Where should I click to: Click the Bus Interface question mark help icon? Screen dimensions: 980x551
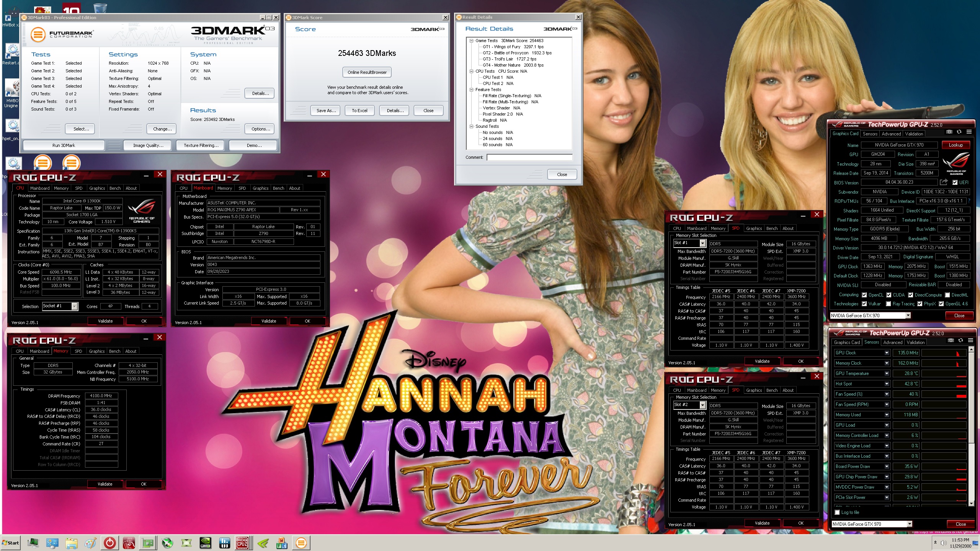point(969,201)
